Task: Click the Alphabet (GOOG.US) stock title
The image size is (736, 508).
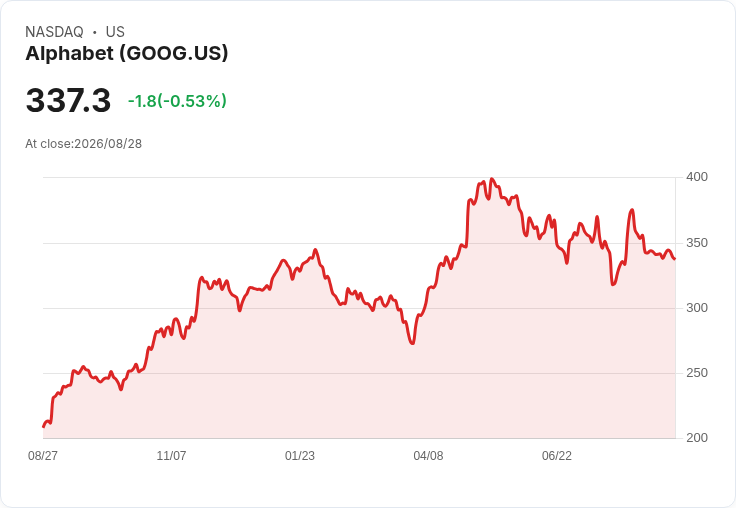Action: coord(127,54)
